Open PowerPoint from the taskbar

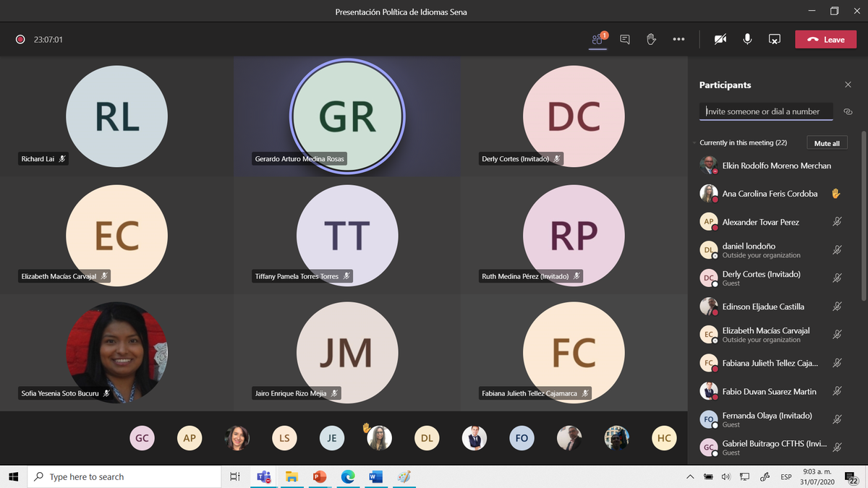[x=319, y=476]
